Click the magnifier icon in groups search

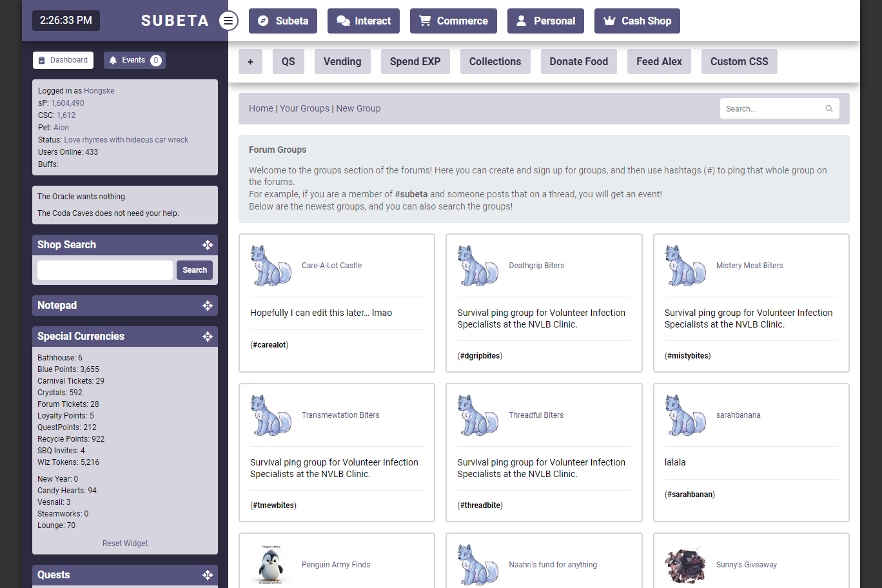coord(829,108)
